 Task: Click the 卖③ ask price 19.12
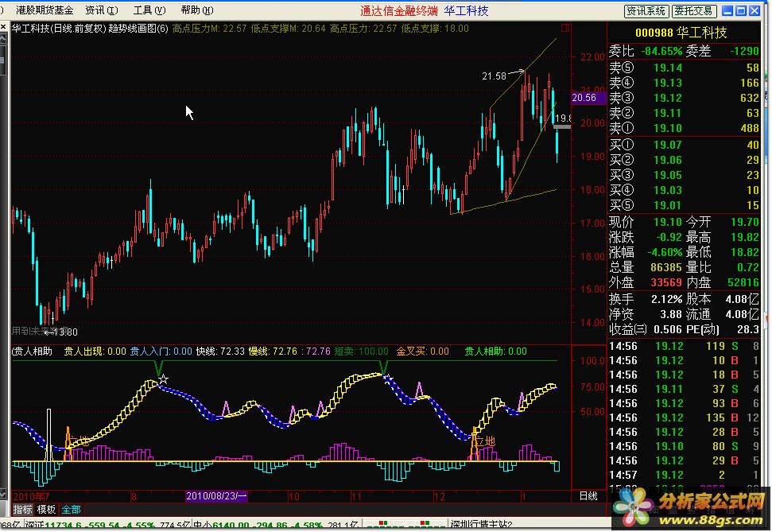[668, 98]
